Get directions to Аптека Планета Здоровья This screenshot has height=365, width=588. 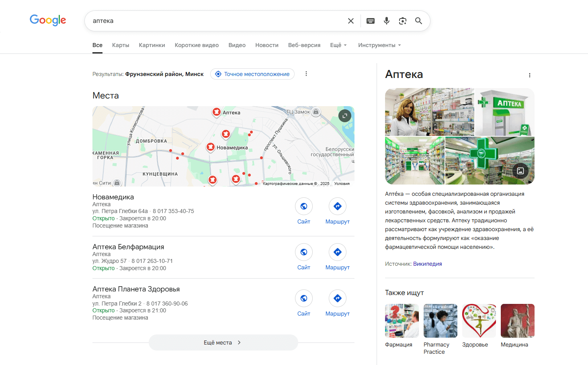point(338,298)
